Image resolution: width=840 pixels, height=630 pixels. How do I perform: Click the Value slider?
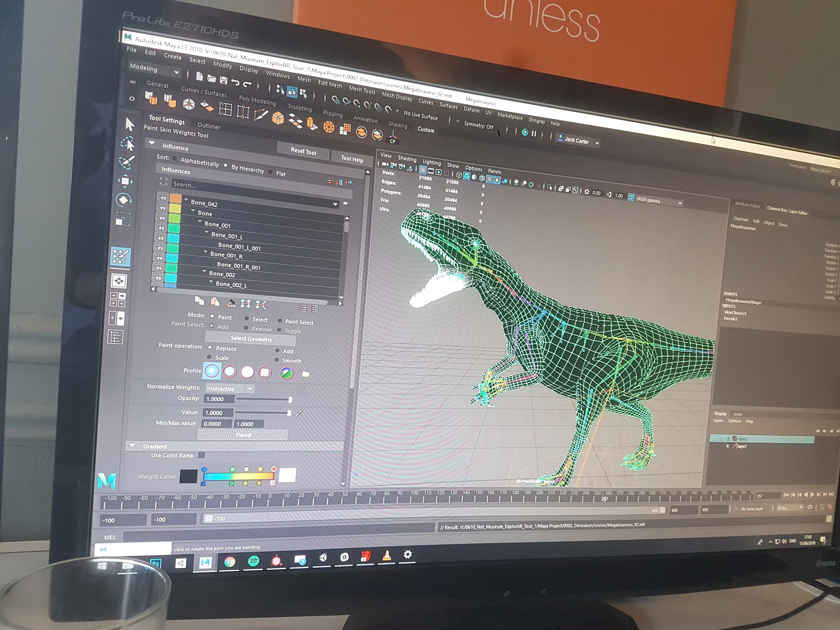point(263,413)
